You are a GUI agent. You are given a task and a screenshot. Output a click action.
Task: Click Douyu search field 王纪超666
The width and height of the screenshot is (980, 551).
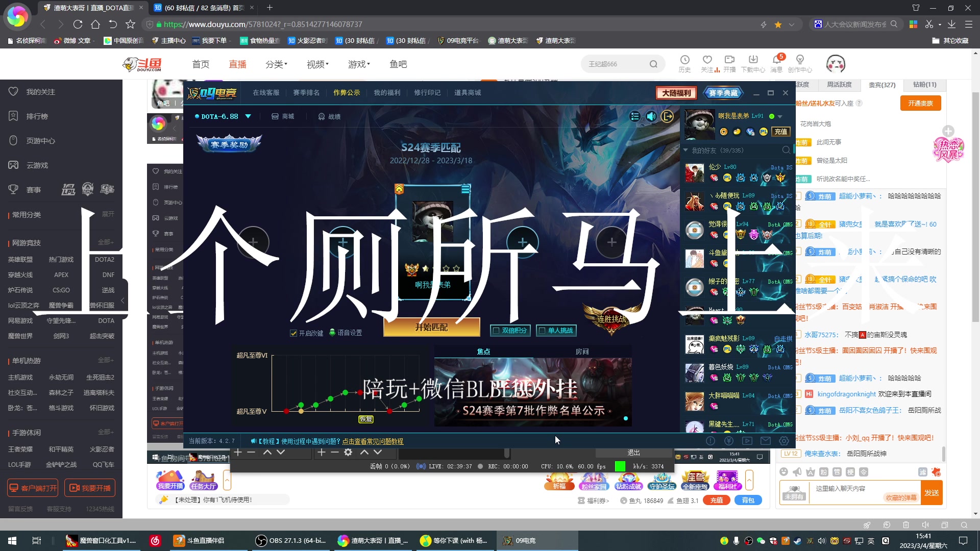(615, 64)
